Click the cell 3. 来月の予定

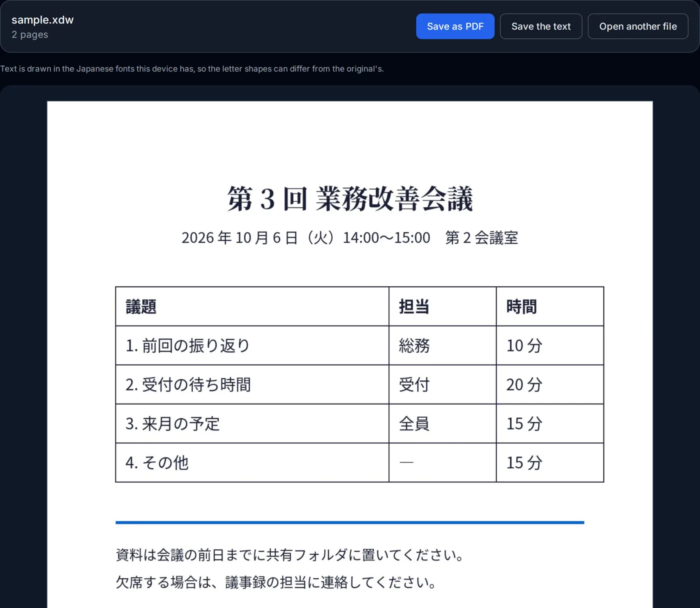[252, 423]
